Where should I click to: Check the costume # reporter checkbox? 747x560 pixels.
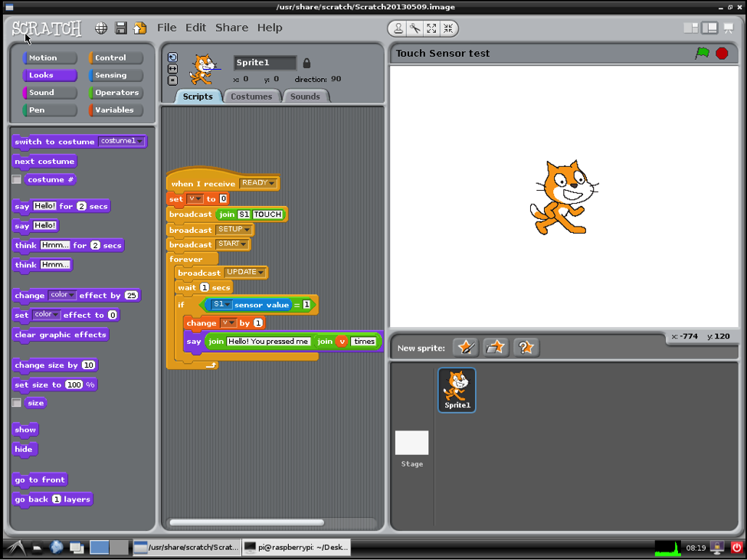click(x=17, y=179)
